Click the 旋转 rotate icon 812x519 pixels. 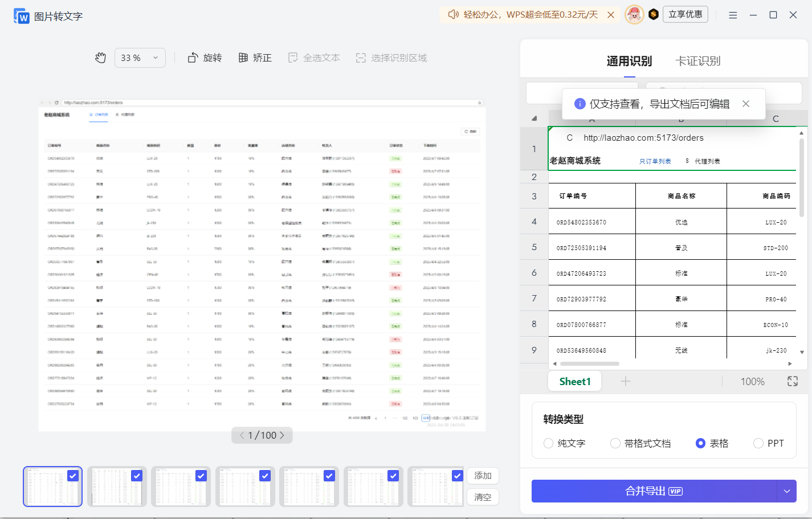tap(193, 58)
